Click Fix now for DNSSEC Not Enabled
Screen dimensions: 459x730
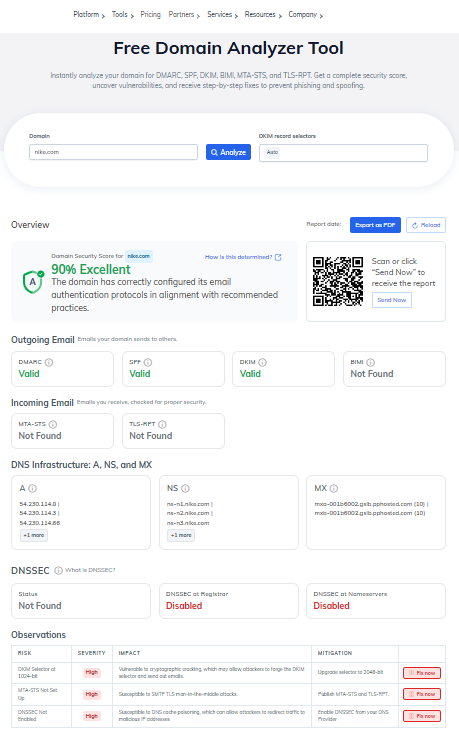click(422, 716)
